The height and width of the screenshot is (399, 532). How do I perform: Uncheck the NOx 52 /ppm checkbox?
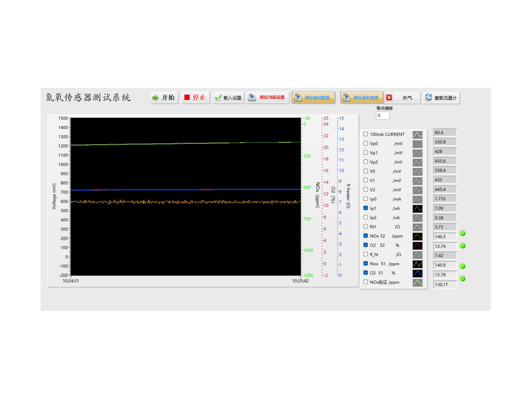click(x=365, y=236)
